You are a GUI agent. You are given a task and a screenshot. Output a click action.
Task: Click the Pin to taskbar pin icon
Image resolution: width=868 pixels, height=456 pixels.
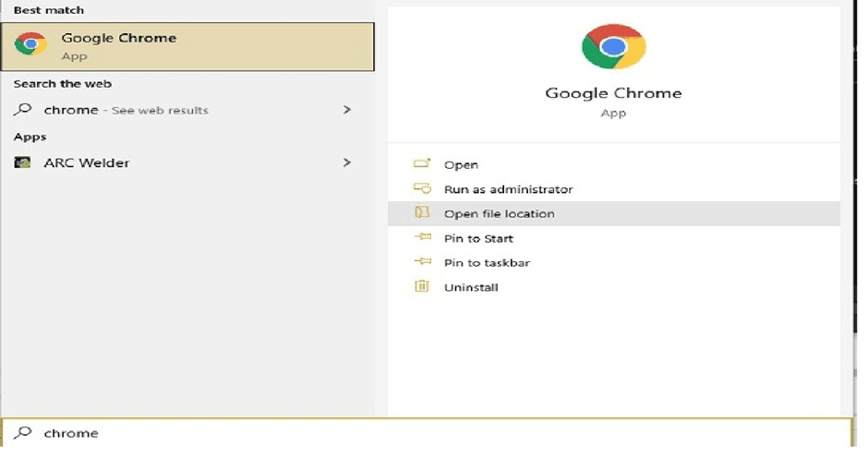[422, 262]
